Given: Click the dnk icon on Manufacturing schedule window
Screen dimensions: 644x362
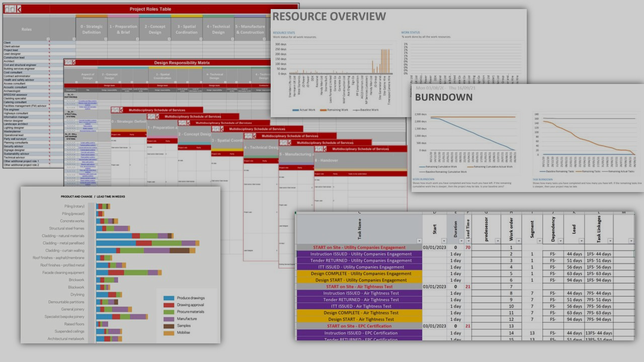Looking at the screenshot, I should [285, 143].
